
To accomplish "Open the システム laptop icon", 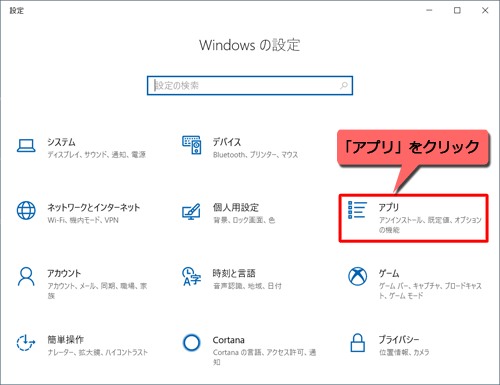I will tap(26, 146).
